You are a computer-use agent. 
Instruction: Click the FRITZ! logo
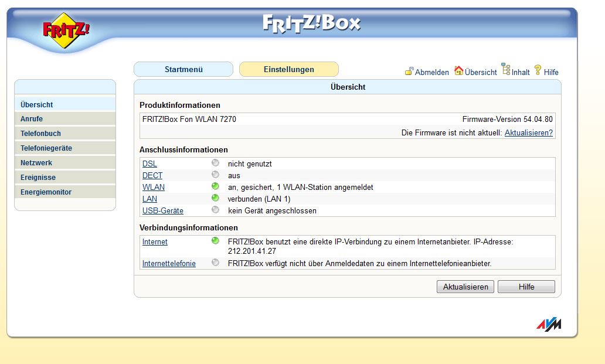tap(66, 30)
